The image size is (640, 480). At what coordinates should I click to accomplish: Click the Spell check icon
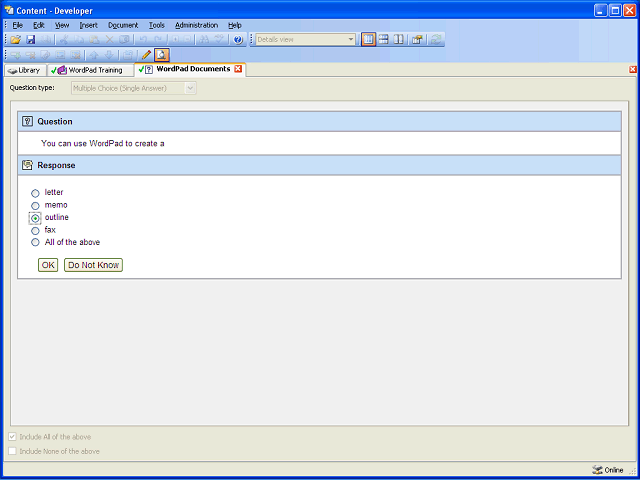pyautogui.click(x=220, y=40)
